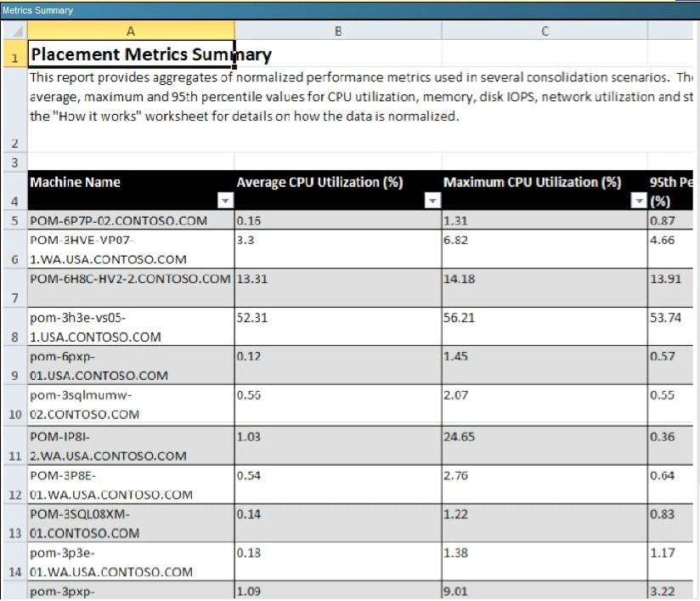Click the report description paragraph cell
700x601 pixels.
point(360,110)
